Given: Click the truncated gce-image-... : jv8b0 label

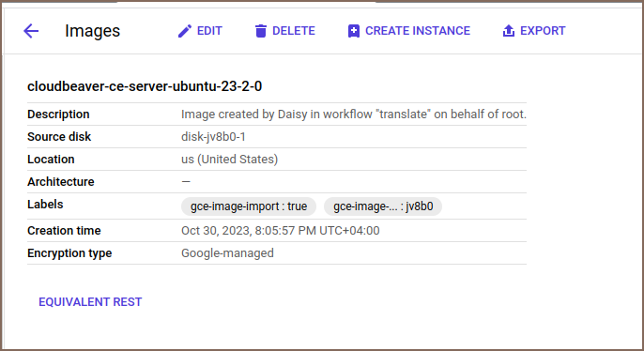Looking at the screenshot, I should click(x=383, y=206).
